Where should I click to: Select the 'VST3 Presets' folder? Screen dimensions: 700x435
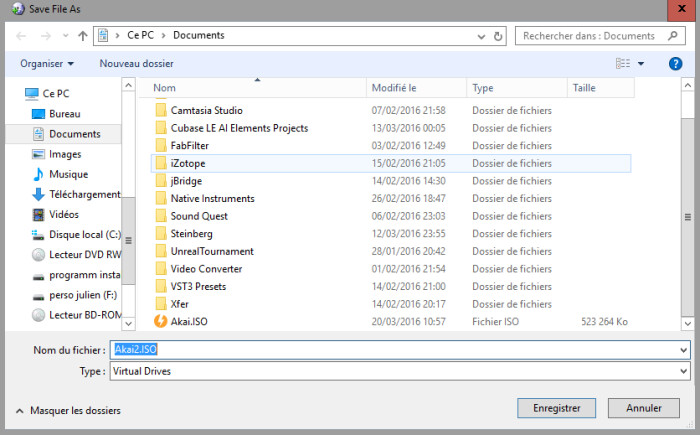(198, 286)
